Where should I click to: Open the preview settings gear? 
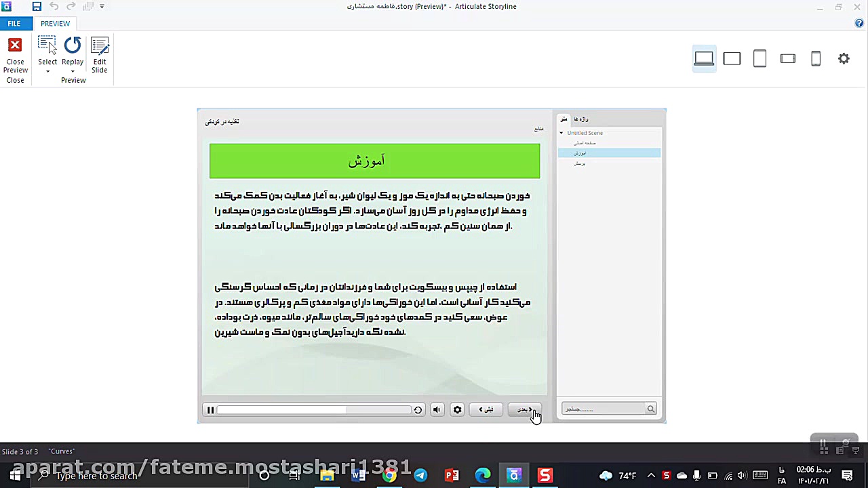[x=844, y=58]
